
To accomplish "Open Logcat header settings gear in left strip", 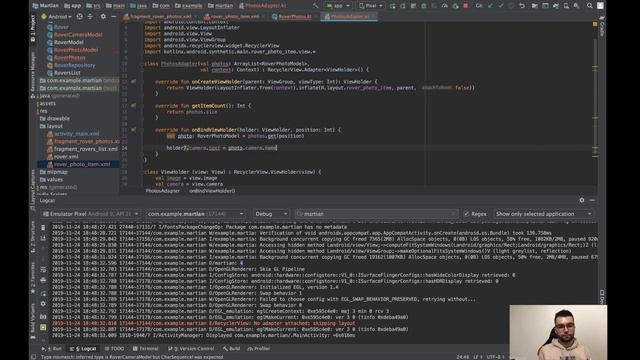I will pos(43,304).
